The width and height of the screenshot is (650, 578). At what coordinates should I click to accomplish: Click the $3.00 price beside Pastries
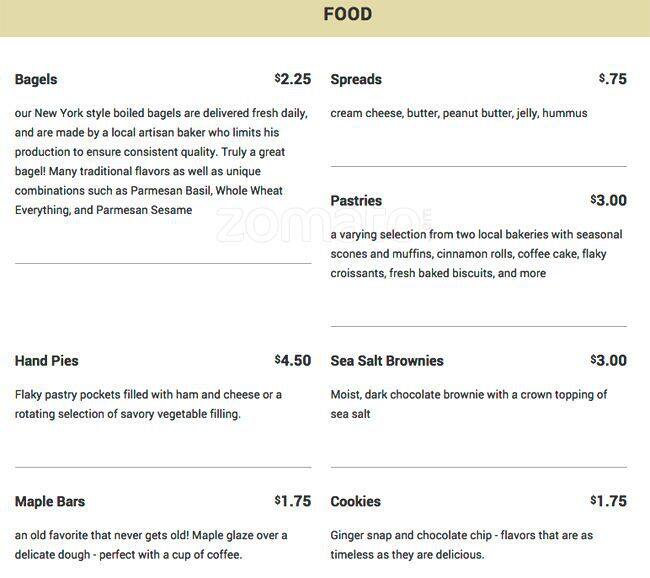pos(609,200)
